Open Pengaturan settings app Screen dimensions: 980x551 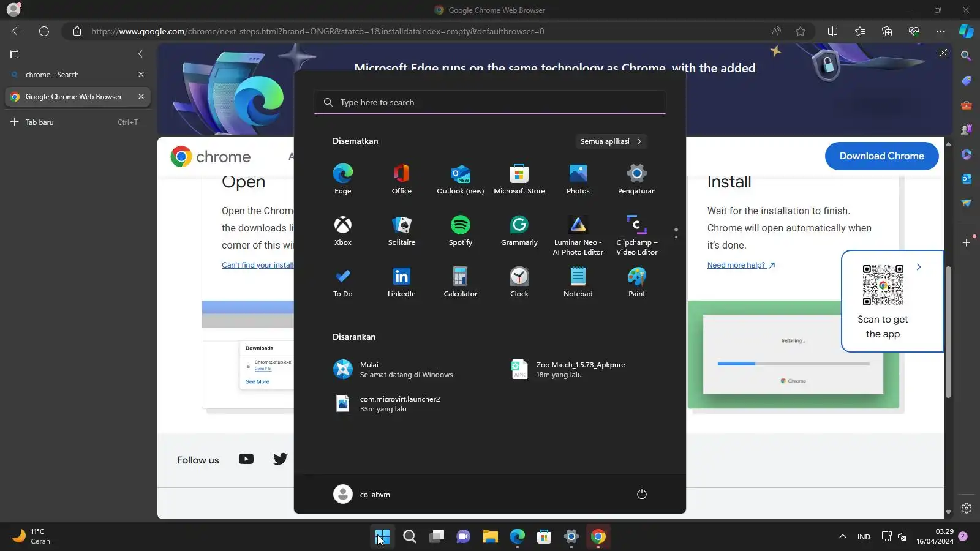click(x=637, y=179)
